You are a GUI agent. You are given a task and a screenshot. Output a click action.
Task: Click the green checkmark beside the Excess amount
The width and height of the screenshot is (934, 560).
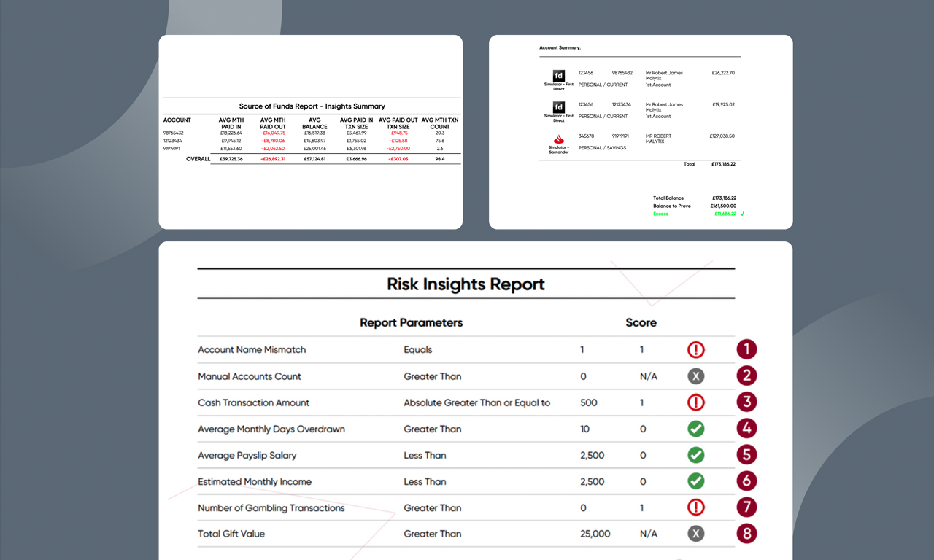pos(742,214)
